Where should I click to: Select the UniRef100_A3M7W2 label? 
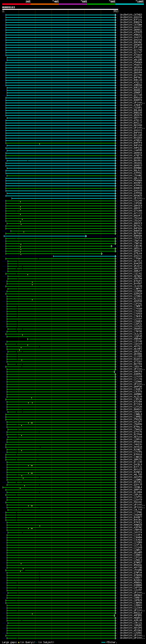[131, 527]
